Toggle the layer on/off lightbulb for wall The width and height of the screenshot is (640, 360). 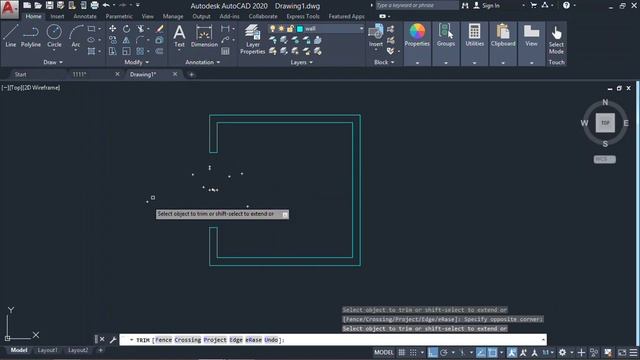tap(272, 29)
